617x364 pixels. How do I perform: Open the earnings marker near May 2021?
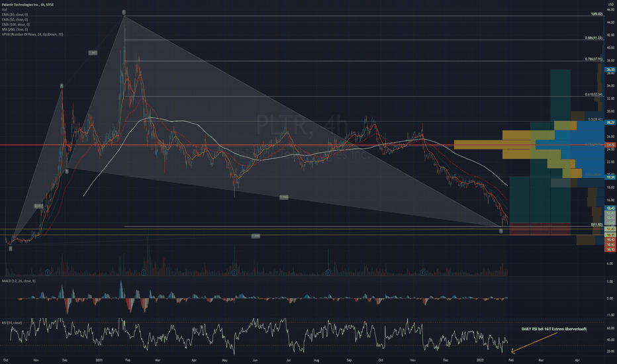pos(234,272)
